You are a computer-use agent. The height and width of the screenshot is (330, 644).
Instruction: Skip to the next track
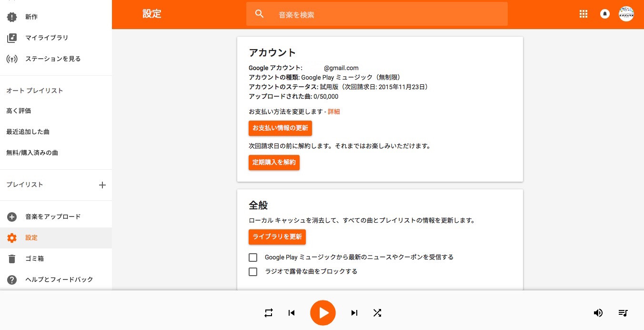[x=354, y=313]
